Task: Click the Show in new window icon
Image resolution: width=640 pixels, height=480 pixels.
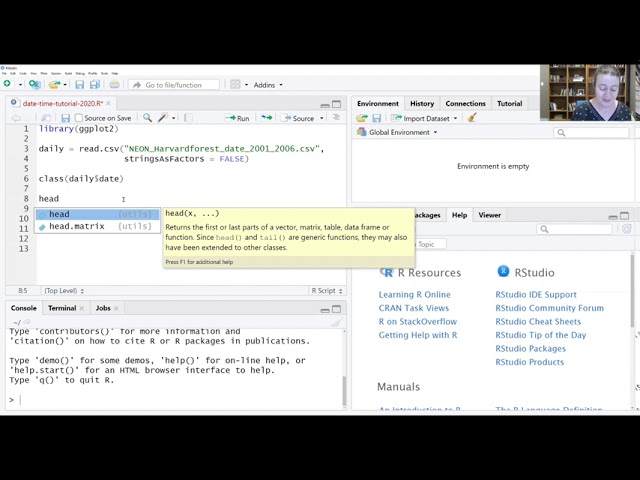Action: tap(46, 118)
